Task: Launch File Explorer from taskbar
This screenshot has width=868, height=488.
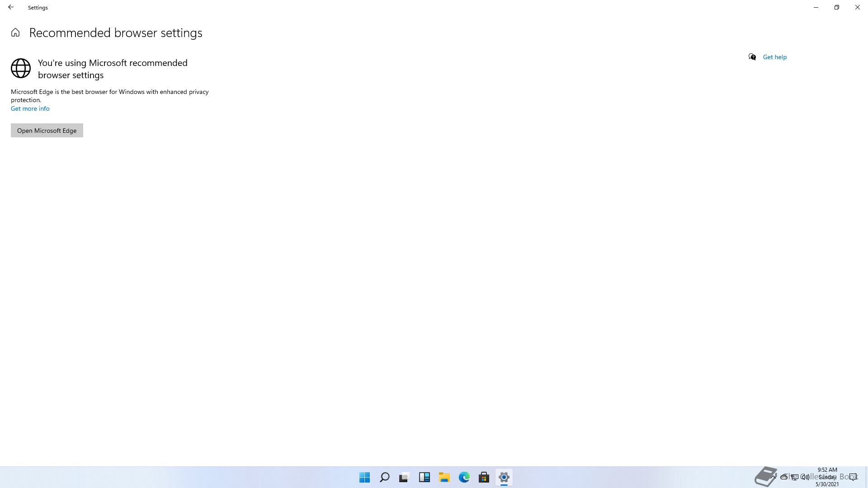Action: point(444,477)
